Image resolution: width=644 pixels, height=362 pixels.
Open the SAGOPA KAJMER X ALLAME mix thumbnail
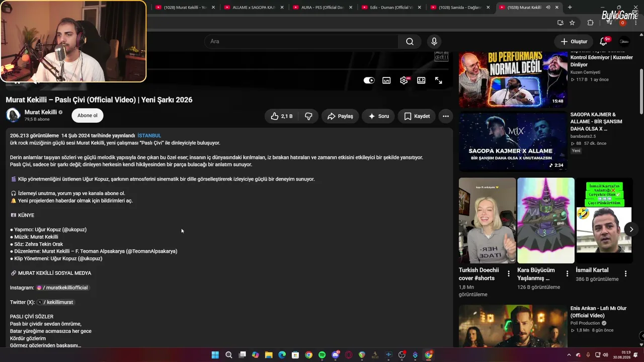(513, 141)
